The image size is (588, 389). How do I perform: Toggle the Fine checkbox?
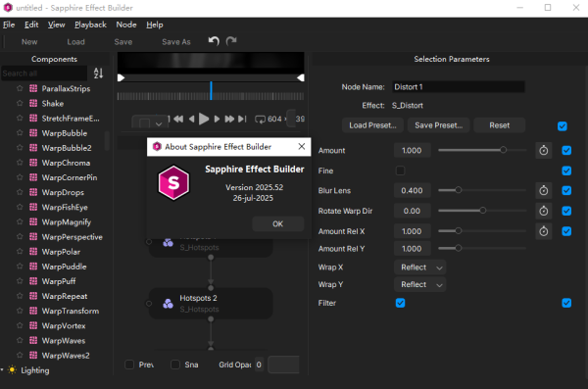[x=400, y=170]
